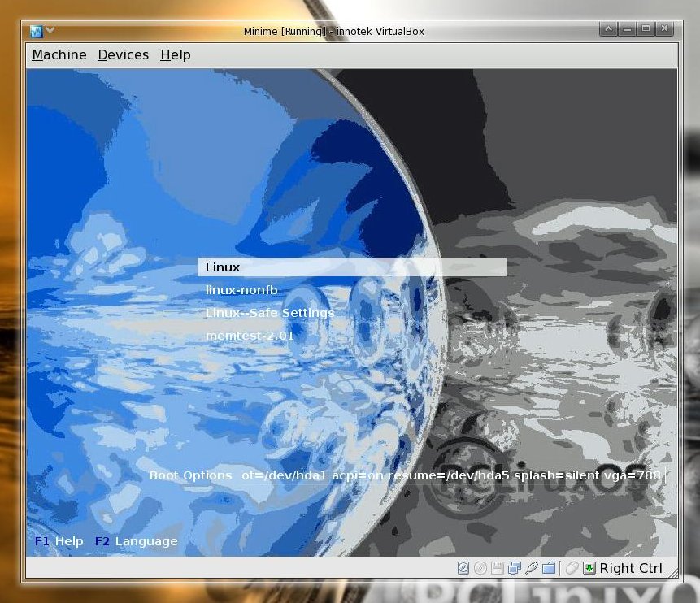Click the window resize grip corner
This screenshot has width=700, height=603.
(x=673, y=574)
